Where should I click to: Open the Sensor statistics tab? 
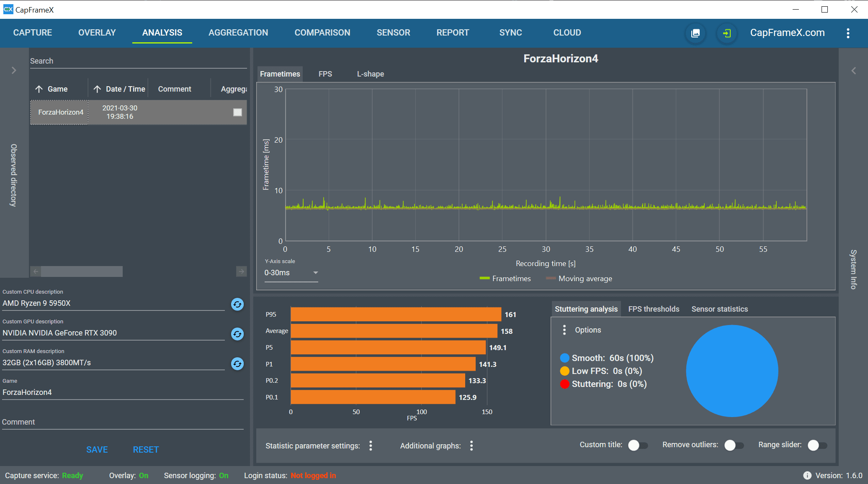click(x=719, y=309)
